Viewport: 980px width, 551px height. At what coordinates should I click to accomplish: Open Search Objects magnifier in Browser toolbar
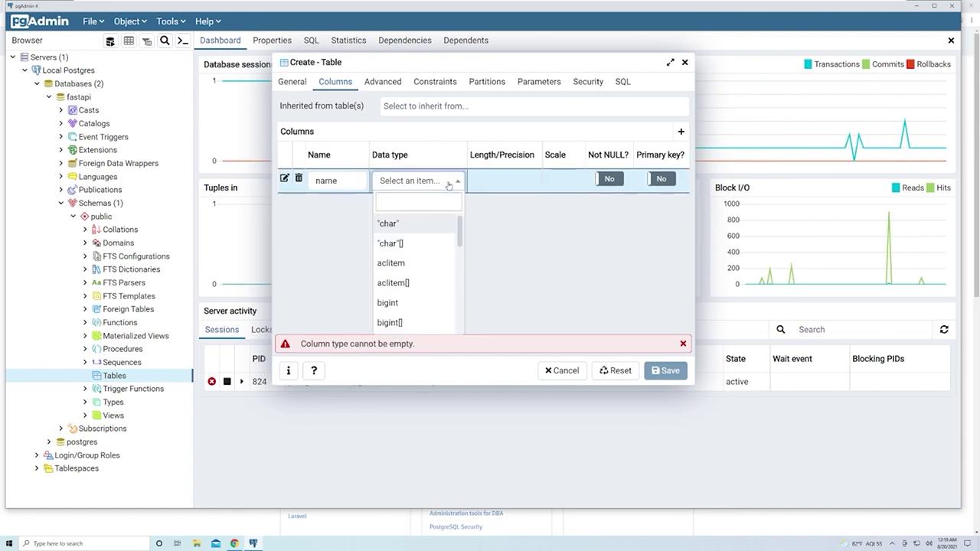pos(165,41)
